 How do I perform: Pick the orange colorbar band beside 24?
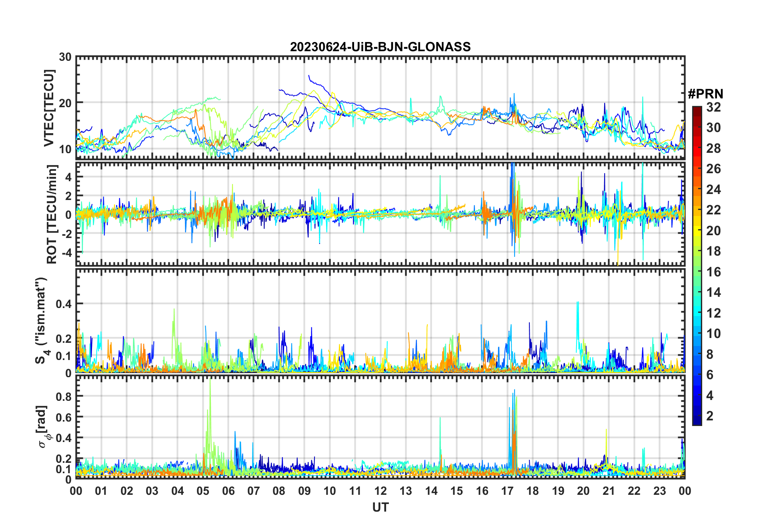(697, 189)
